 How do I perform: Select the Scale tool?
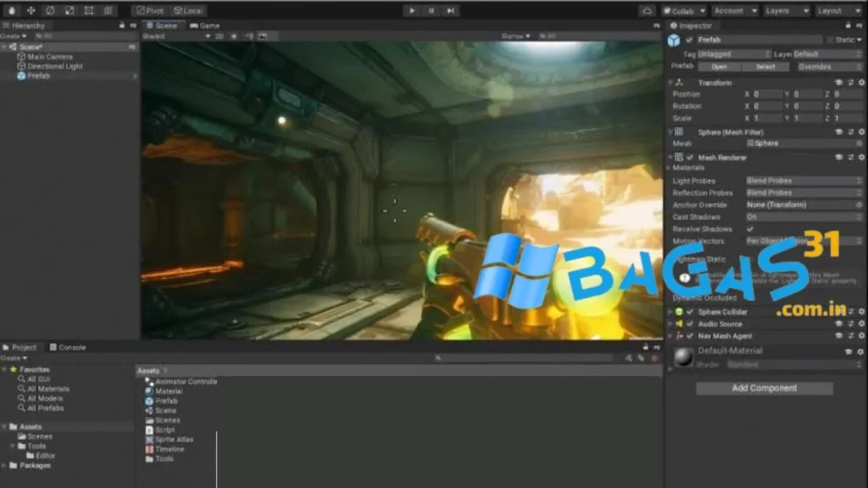tap(70, 10)
